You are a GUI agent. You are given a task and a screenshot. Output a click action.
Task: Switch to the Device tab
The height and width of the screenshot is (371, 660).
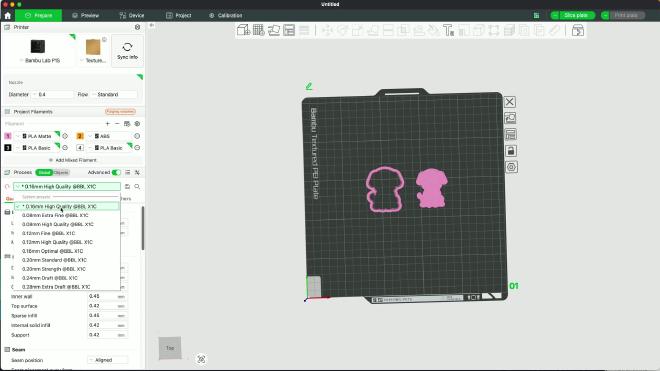(x=132, y=16)
